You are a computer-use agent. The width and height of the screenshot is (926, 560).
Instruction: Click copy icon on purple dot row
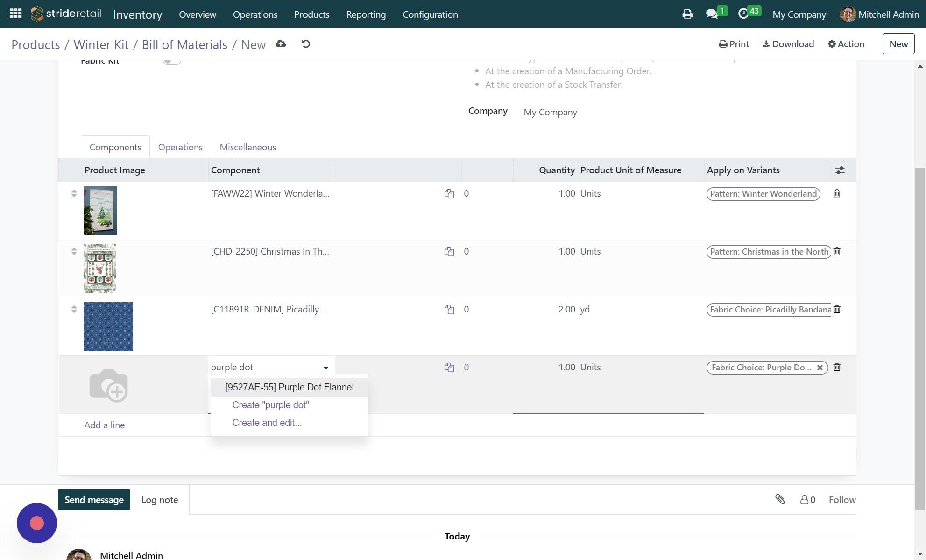pos(449,368)
